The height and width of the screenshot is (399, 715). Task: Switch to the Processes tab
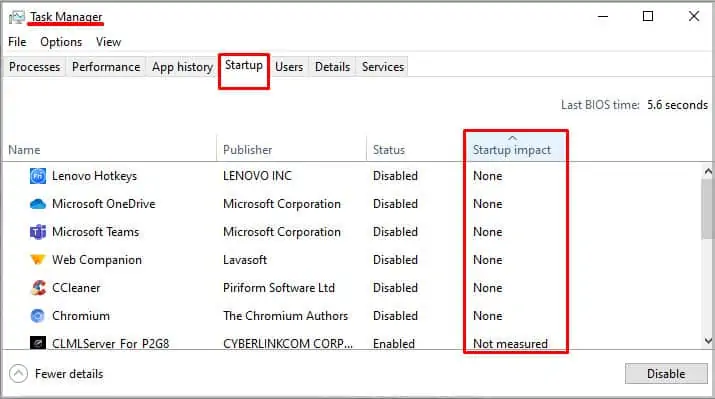pyautogui.click(x=35, y=67)
